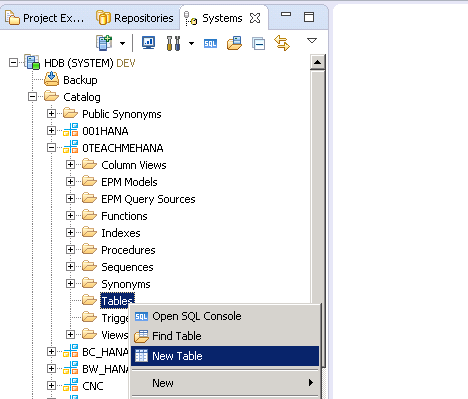The height and width of the screenshot is (399, 468).
Task: Collapse the Catalog folder
Action: click(x=32, y=97)
